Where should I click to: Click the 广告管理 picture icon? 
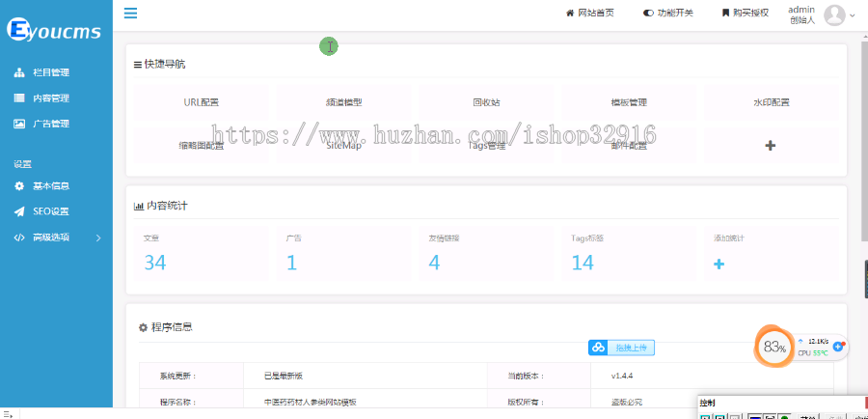19,124
